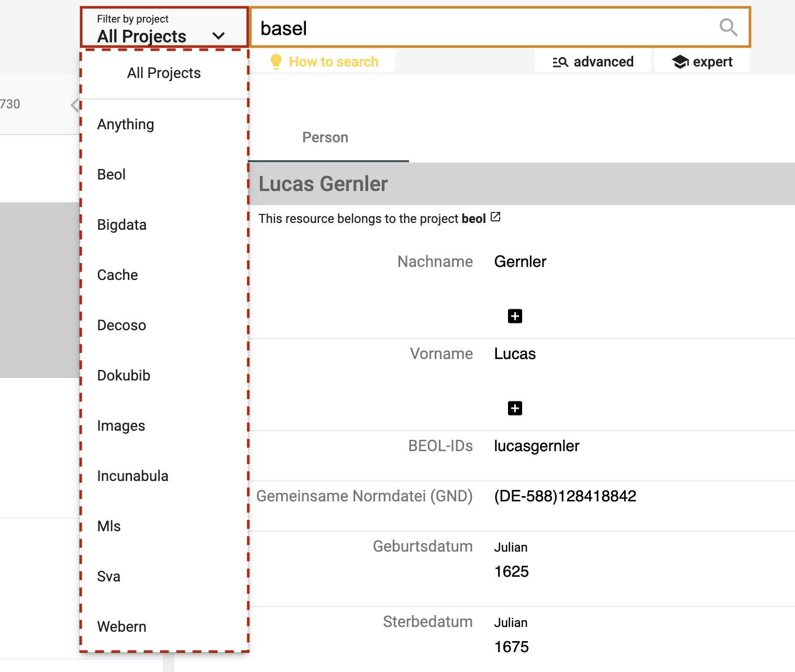Screen dimensions: 795x672
Task: Click the plus icon below Nachname Gernler
Action: click(x=515, y=316)
